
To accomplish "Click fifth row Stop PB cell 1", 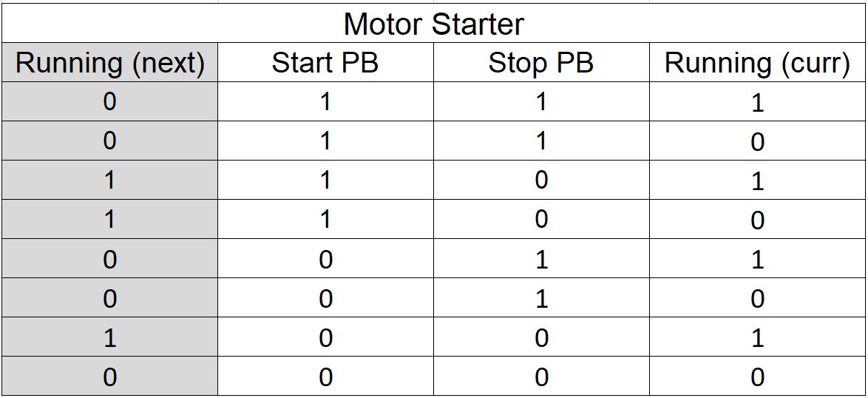I will 541,258.
